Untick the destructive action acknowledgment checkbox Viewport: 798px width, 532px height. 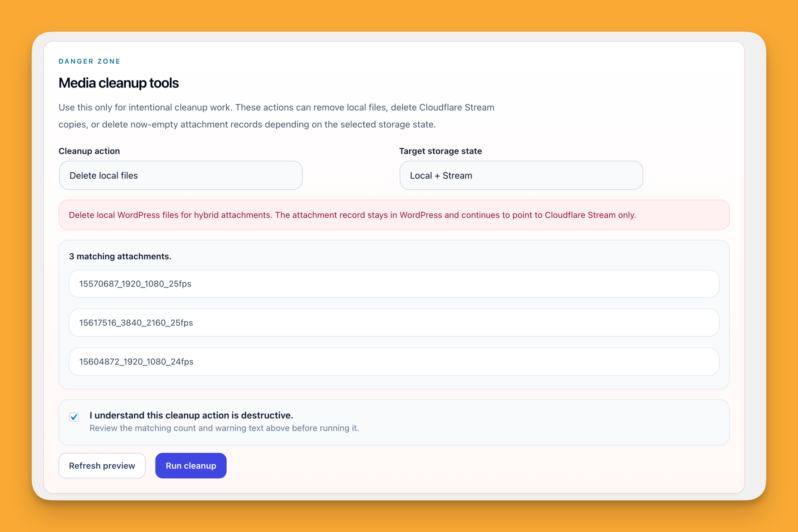coord(74,417)
